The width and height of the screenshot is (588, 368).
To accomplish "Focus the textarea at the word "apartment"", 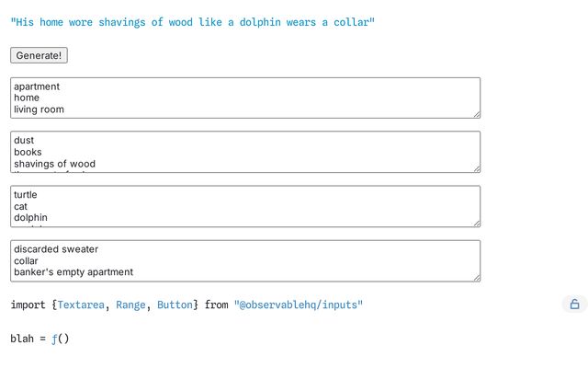I will tap(37, 86).
